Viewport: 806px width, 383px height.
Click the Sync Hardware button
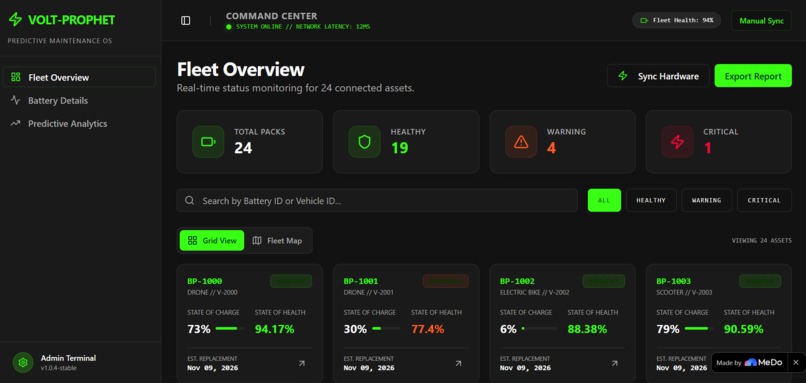(x=658, y=76)
